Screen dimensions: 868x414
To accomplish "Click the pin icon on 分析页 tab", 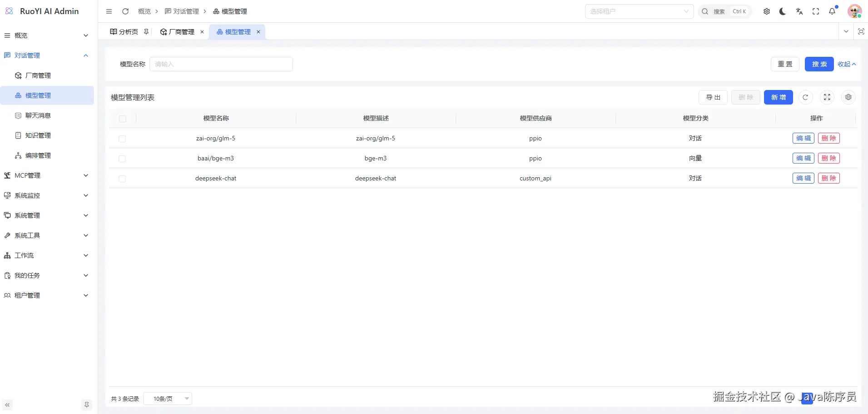I will click(x=146, y=32).
